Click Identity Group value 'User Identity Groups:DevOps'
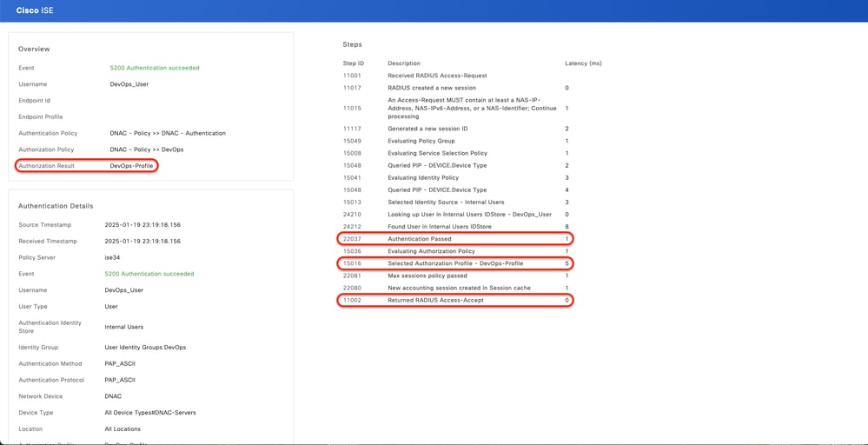Screen dimensions: 868x445 coord(145,348)
